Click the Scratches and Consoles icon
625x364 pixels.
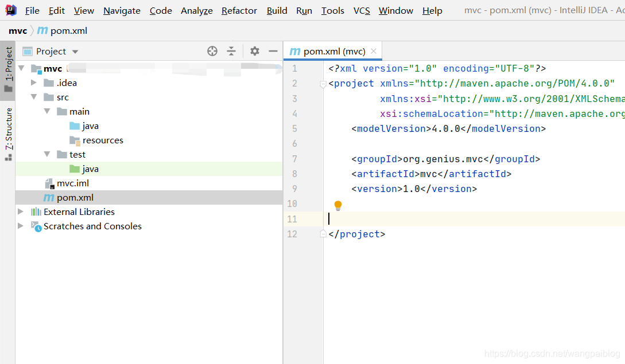[36, 226]
